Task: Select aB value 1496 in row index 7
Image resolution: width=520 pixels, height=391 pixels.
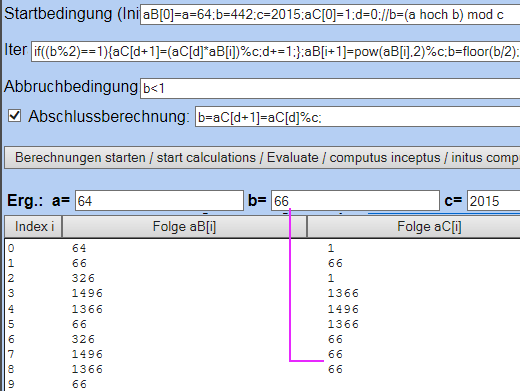Action: (87, 354)
